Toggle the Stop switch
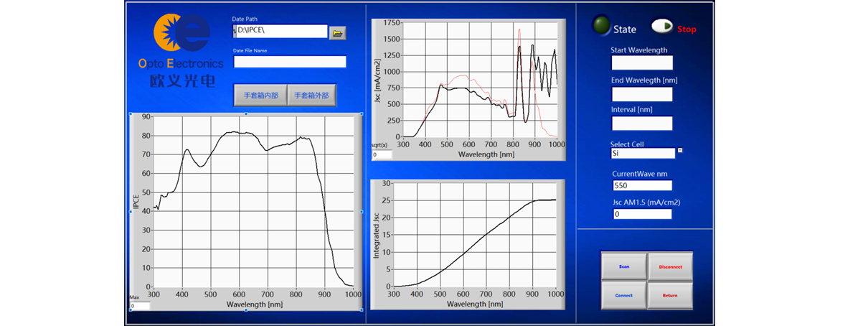The image size is (868, 326). pos(662,27)
